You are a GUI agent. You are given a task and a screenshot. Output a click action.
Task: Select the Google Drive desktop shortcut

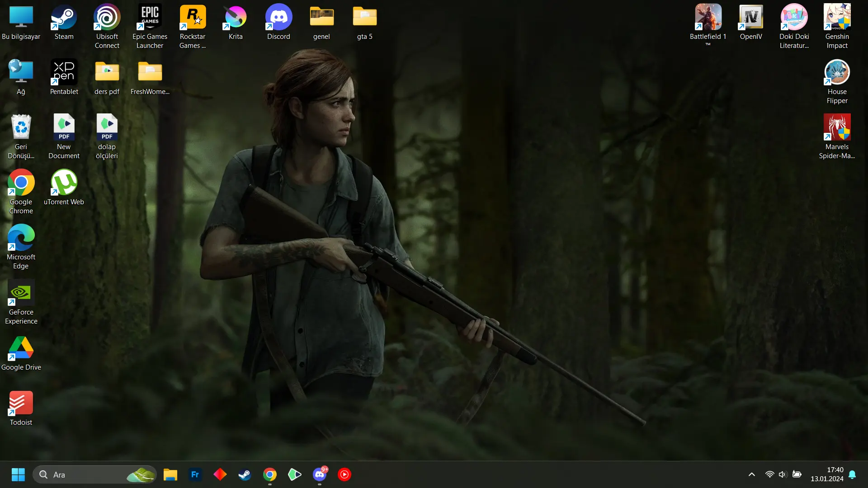pos(21,353)
